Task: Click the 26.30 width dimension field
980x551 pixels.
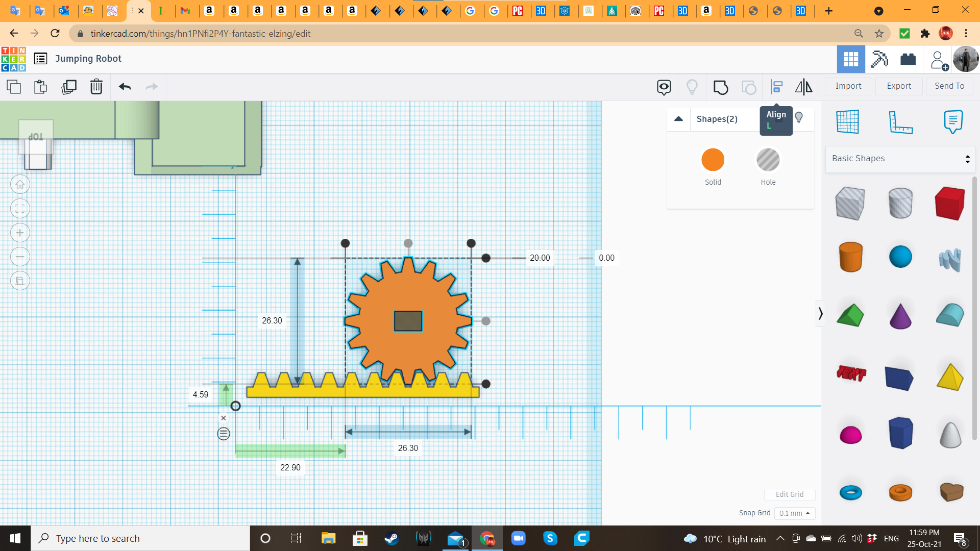Action: click(408, 448)
